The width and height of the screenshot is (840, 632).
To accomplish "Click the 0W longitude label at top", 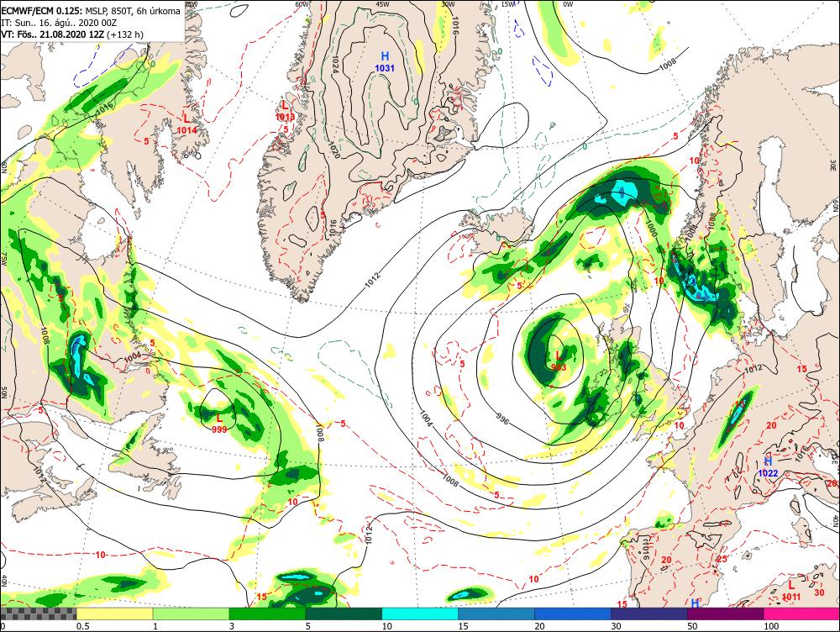I will (568, 4).
